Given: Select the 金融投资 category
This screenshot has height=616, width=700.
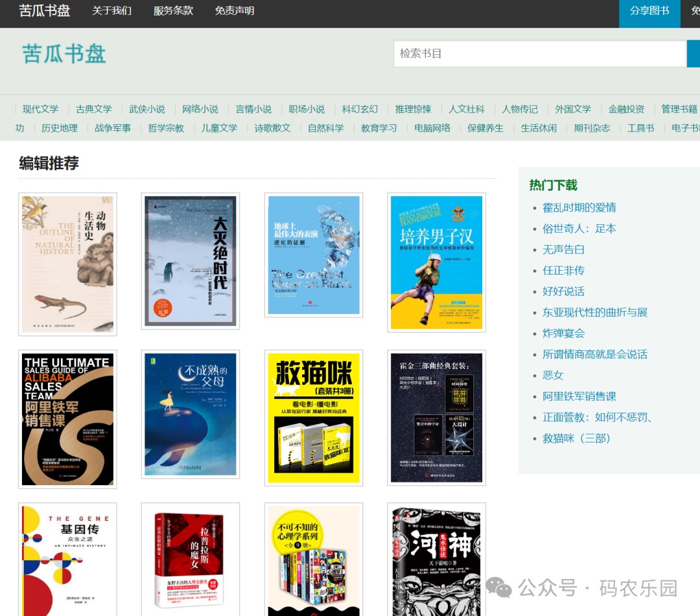Looking at the screenshot, I should click(x=626, y=109).
